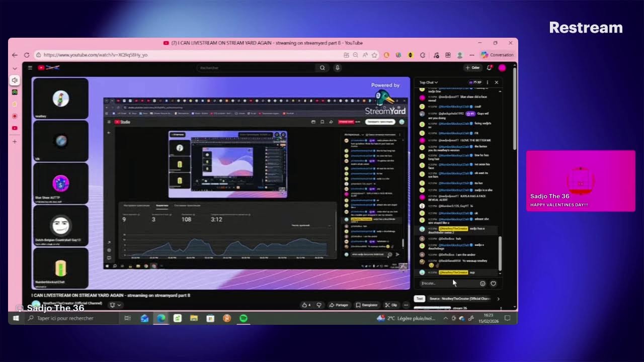
Task: Click the Blue Staw AUTTP participant tile
Action: (x=60, y=183)
